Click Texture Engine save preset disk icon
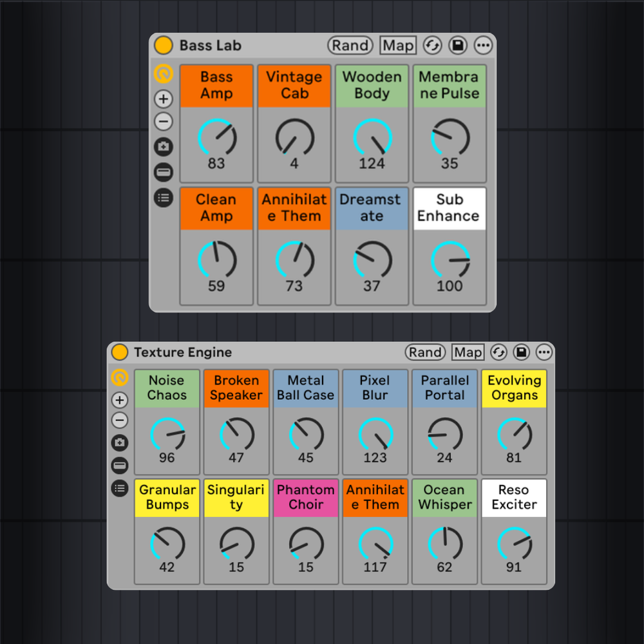Screen dimensions: 644x644 (522, 352)
